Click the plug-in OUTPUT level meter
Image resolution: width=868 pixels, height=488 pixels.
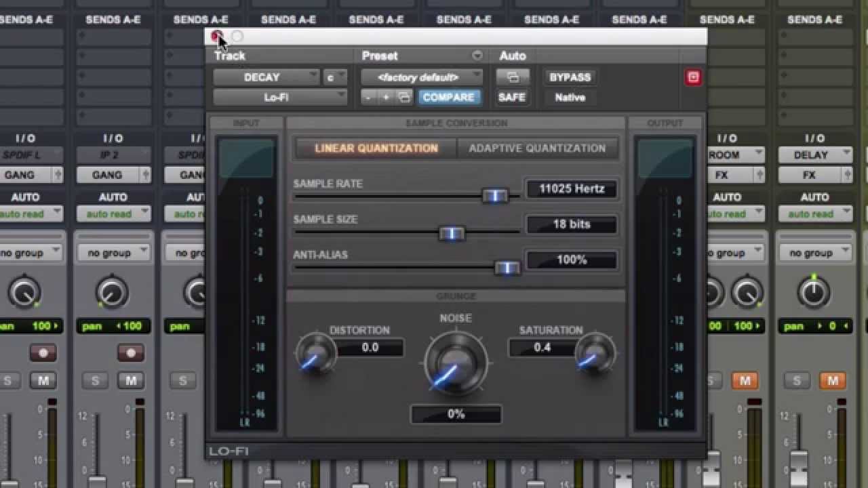665,284
